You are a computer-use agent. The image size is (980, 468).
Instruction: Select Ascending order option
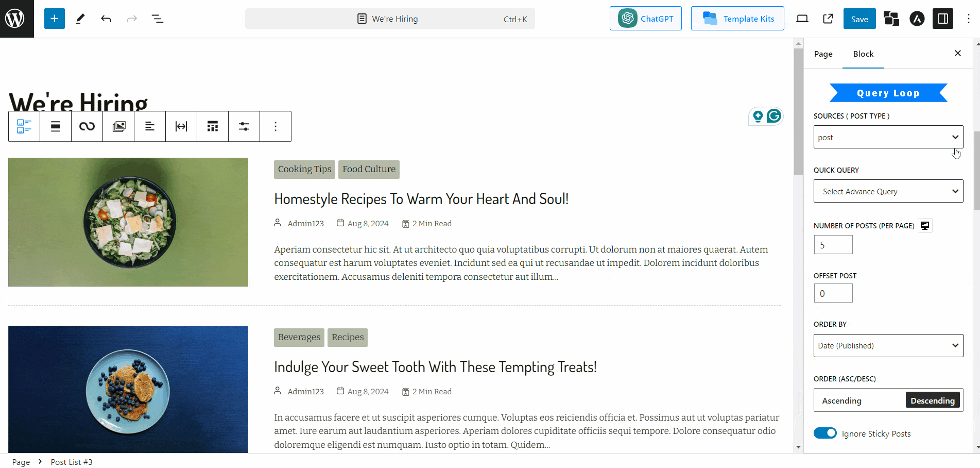(x=841, y=400)
